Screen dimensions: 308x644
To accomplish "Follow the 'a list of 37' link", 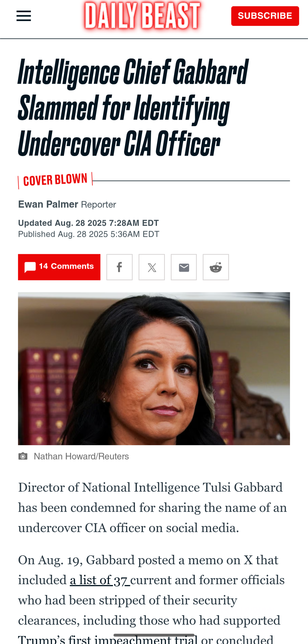I will [100, 580].
